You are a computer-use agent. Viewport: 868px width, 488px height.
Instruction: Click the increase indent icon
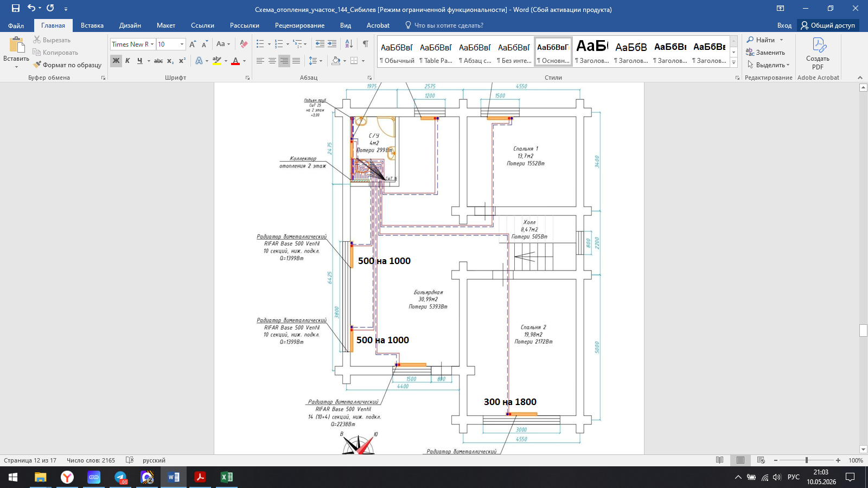point(332,44)
